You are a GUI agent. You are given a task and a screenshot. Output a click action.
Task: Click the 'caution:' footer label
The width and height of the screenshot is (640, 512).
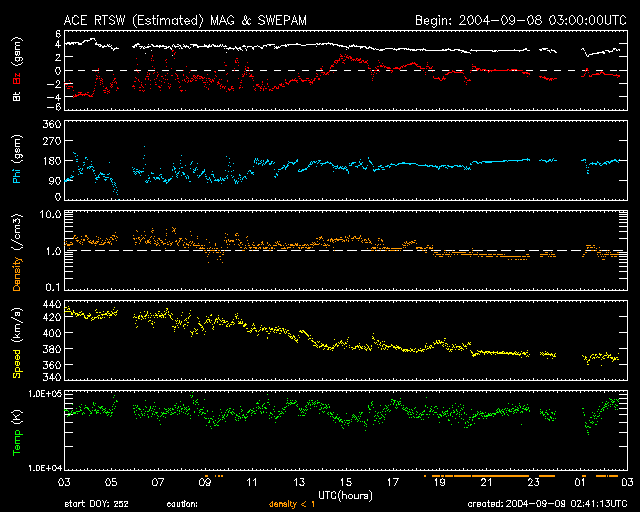point(182,504)
